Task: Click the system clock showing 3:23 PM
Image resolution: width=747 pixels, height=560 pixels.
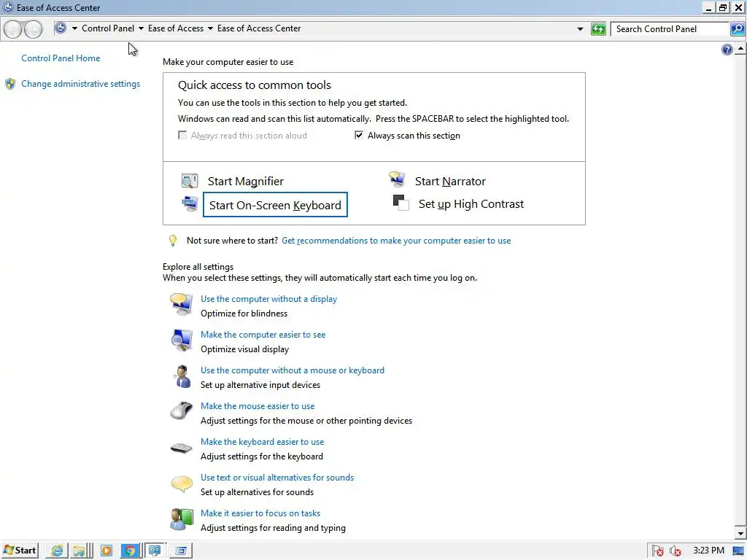Action: click(x=708, y=551)
